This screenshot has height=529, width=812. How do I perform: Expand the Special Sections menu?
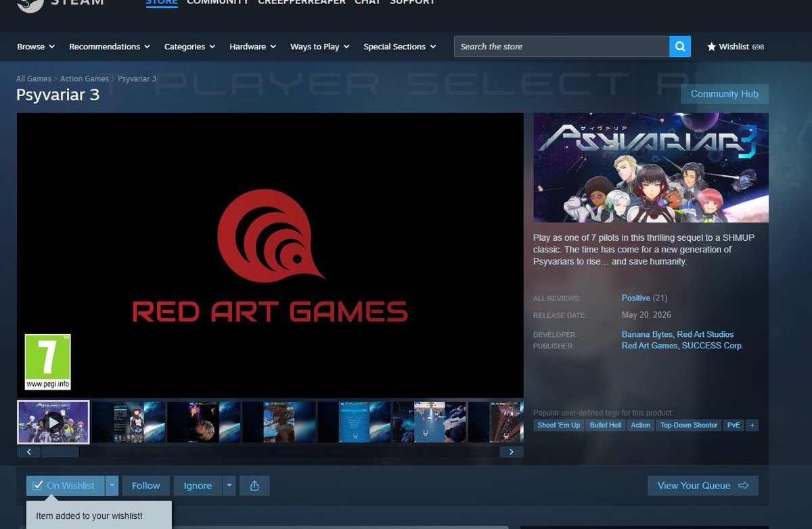(400, 47)
